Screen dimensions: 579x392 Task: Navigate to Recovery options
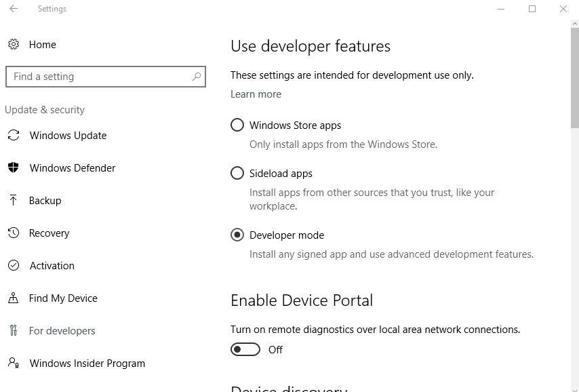(49, 233)
